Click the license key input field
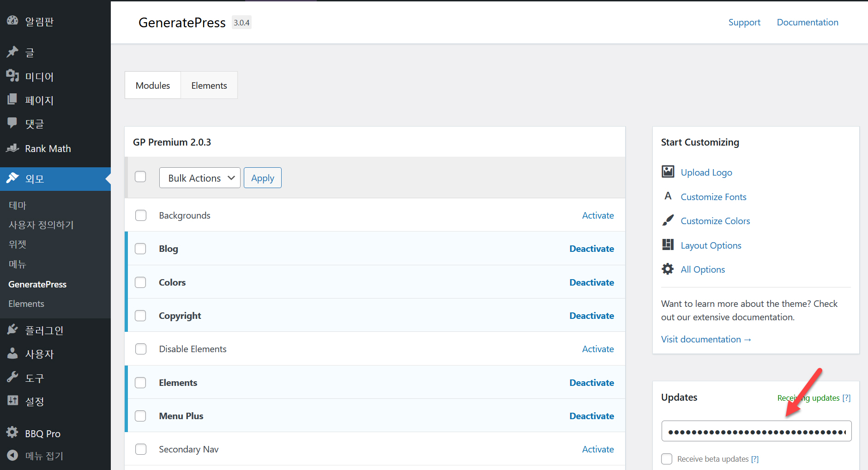This screenshot has width=868, height=470. point(756,431)
